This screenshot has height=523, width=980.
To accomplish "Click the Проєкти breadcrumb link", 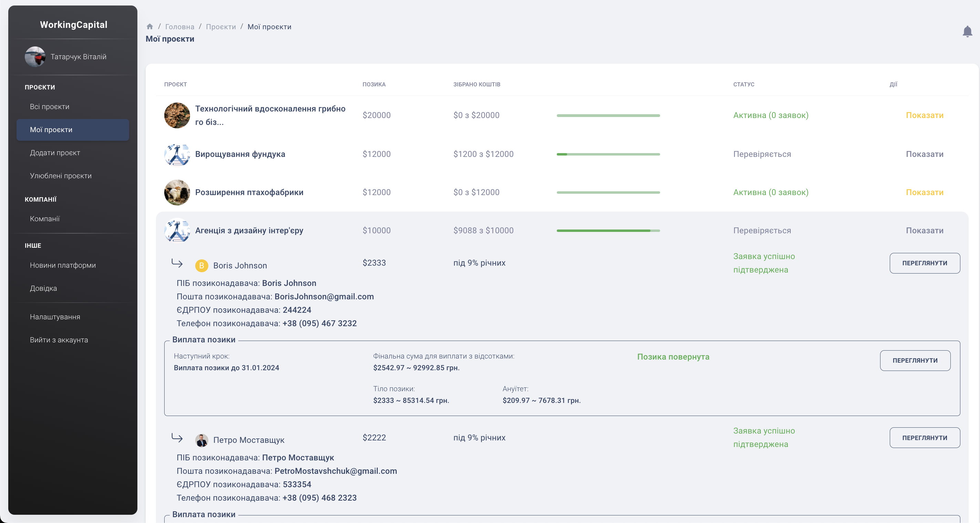I will coord(221,26).
